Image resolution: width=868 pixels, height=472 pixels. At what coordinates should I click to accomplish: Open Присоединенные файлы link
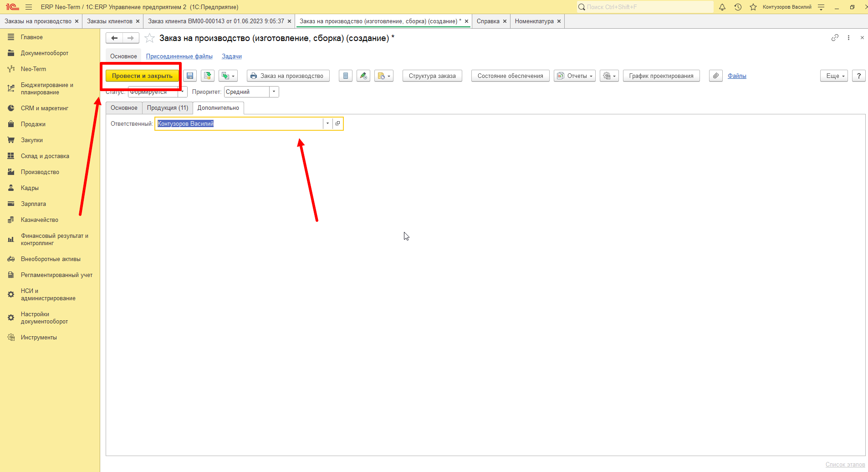pos(179,56)
